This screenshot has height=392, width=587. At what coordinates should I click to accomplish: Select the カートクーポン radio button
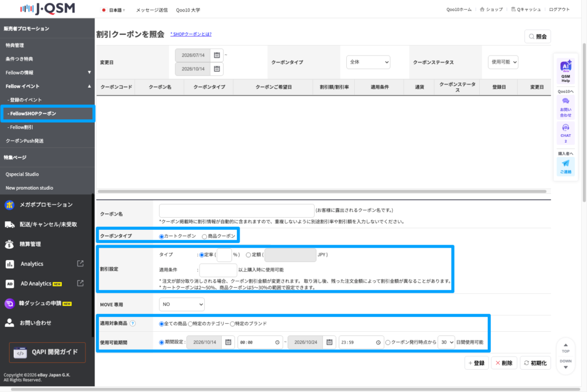[161, 237]
